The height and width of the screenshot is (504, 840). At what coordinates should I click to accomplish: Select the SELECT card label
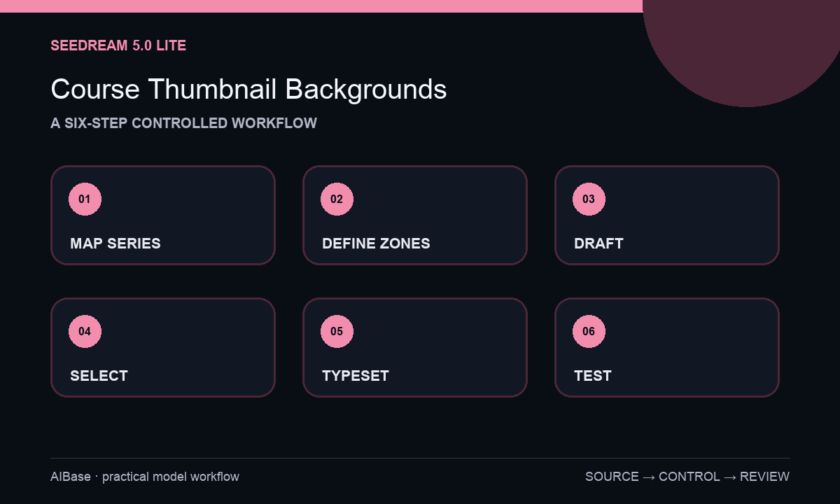99,376
